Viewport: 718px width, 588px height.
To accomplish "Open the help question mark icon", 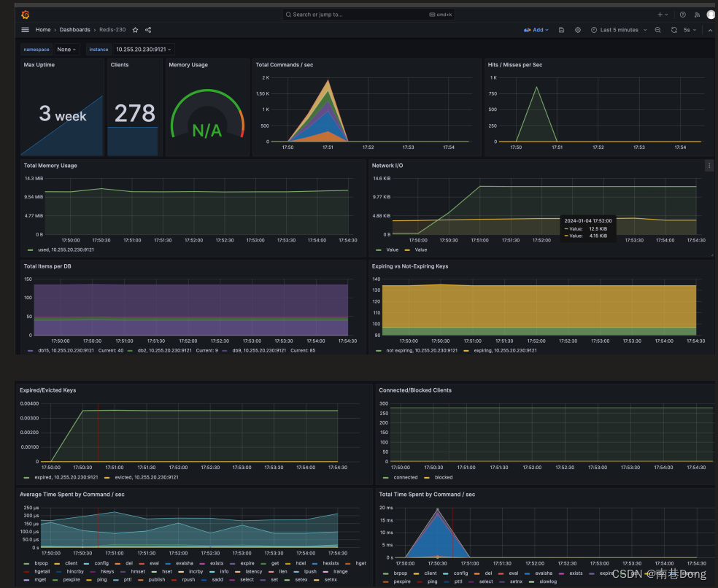I will click(x=683, y=15).
